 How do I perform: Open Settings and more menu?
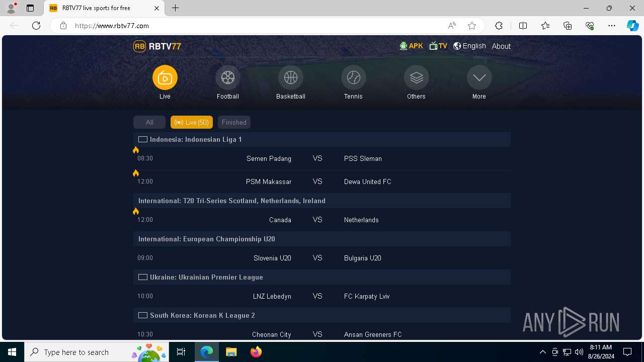(x=612, y=26)
